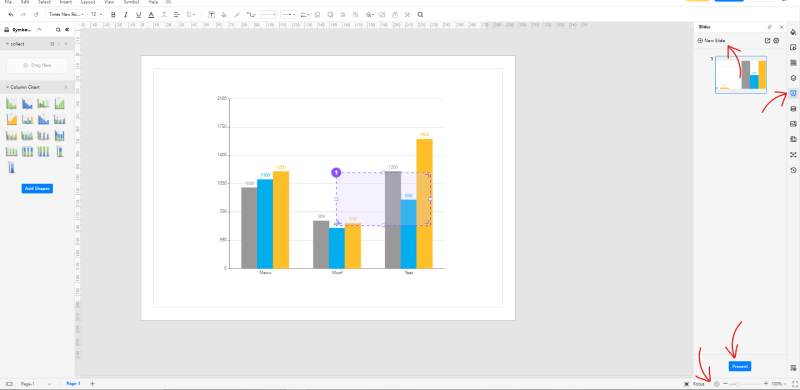Toggle Underline text formatting
The image size is (800, 390).
(x=138, y=15)
